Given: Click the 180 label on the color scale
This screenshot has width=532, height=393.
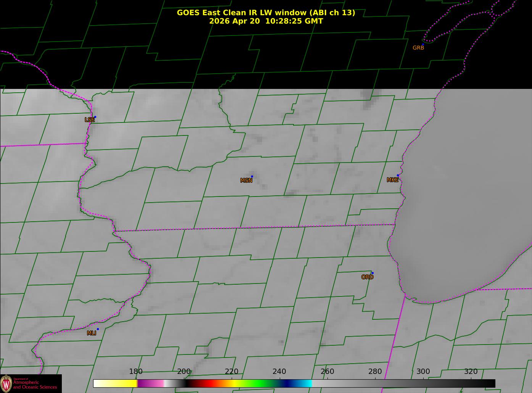Looking at the screenshot, I should coord(136,372).
